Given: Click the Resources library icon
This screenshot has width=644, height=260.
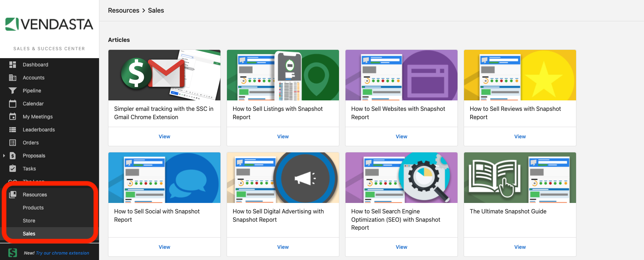Looking at the screenshot, I should 13,195.
